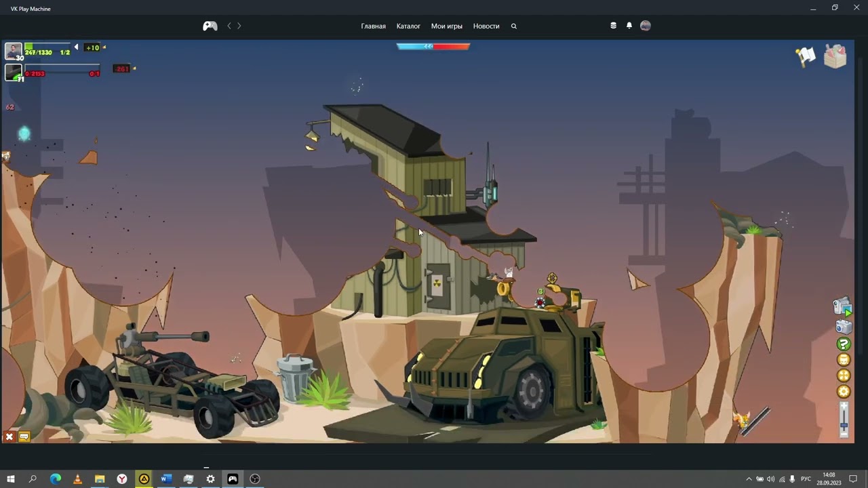This screenshot has width=868, height=488.
Task: Open the weapons toolbox icon
Action: (835, 56)
